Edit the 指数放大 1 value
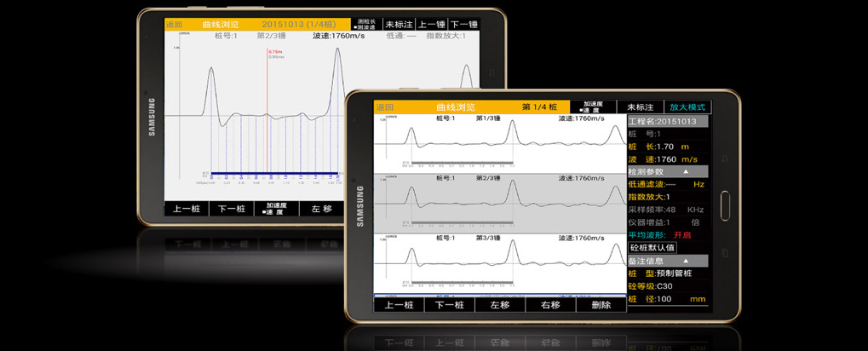 click(668, 197)
